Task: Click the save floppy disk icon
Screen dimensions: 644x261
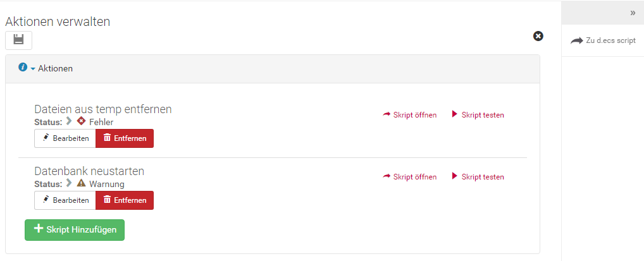Action: (18, 40)
